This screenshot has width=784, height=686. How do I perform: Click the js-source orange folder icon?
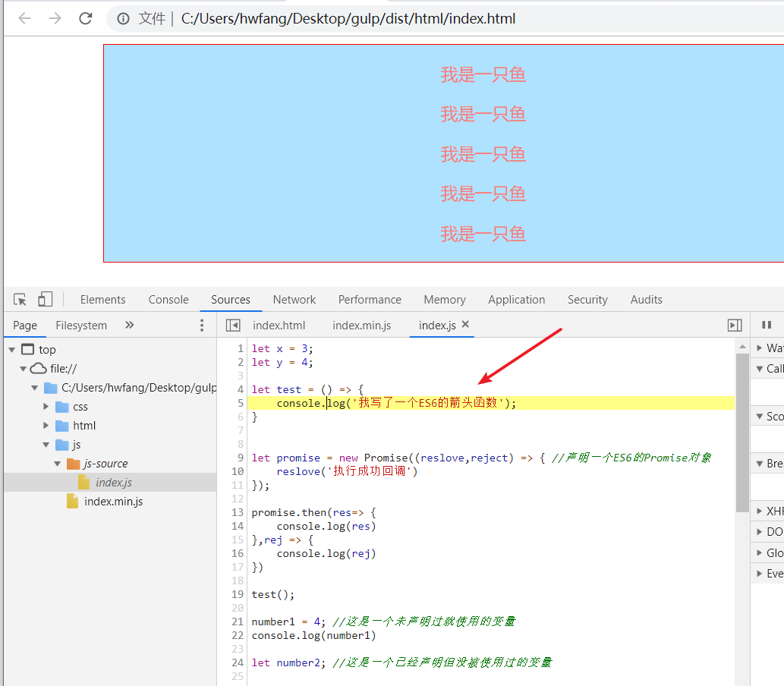click(x=74, y=464)
